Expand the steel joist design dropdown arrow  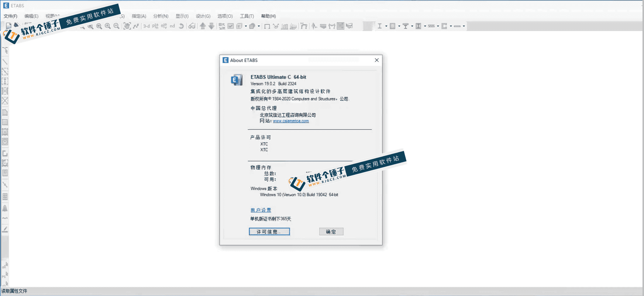pos(438,26)
